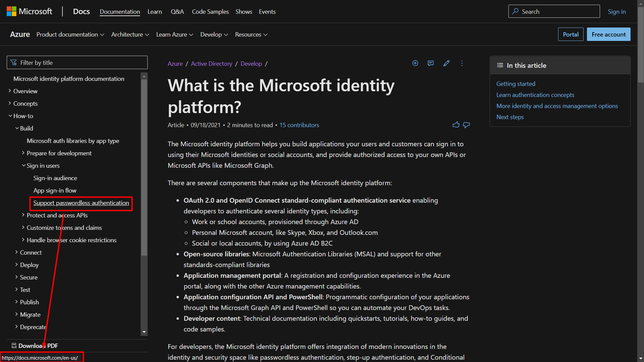Click the search magnifier icon
Viewport: 644px width, 362px height.
[515, 11]
